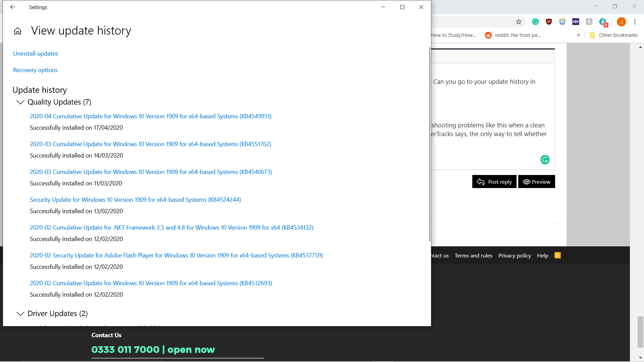Viewport: 644px width, 362px height.
Task: Collapse the Driver Updates section
Action: click(20, 313)
